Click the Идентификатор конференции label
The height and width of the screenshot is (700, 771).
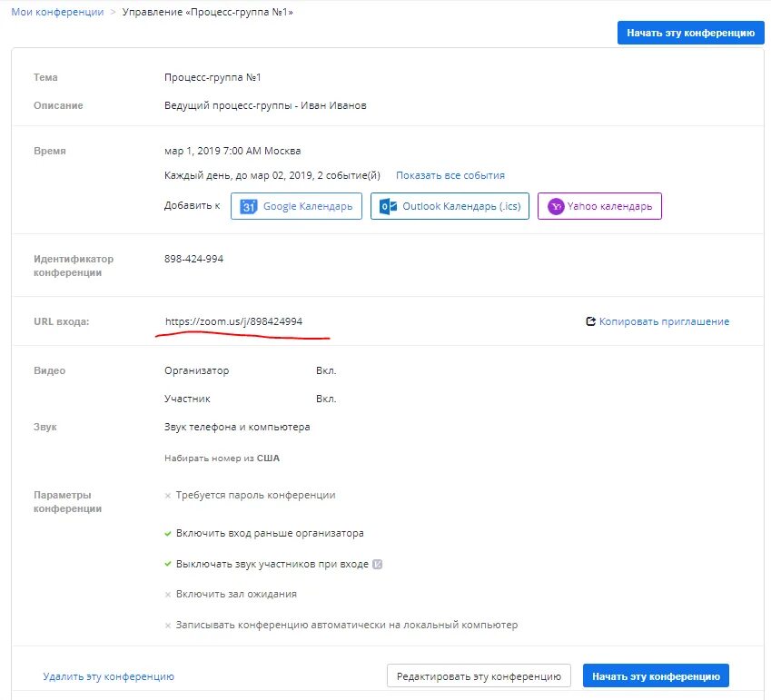pos(74,265)
